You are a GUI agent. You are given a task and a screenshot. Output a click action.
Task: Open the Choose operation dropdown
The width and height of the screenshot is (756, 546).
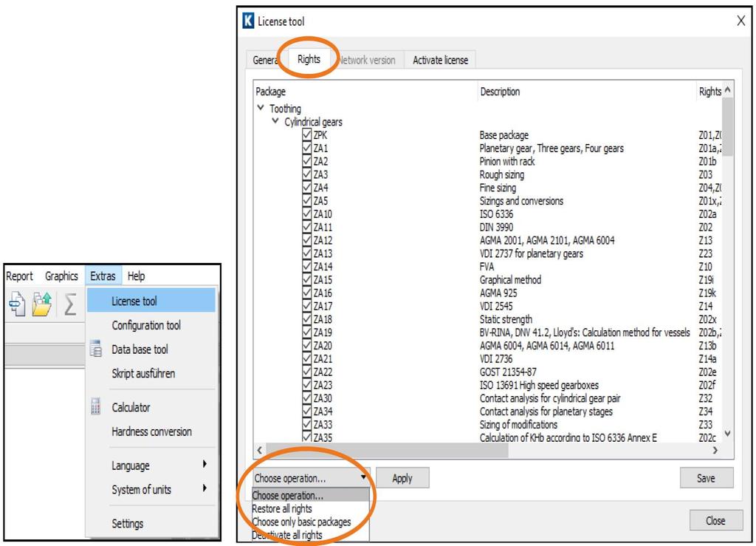312,478
